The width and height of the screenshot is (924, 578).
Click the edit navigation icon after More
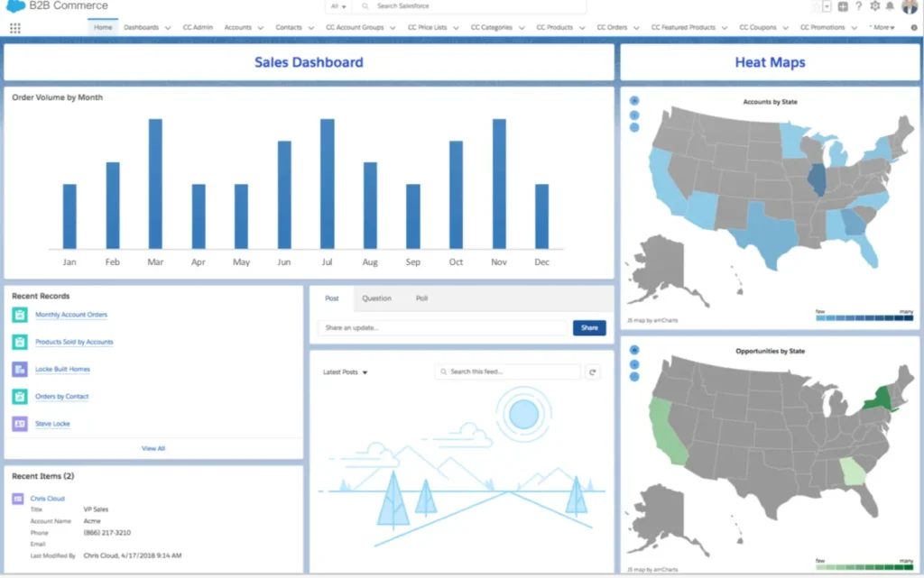coord(914,28)
